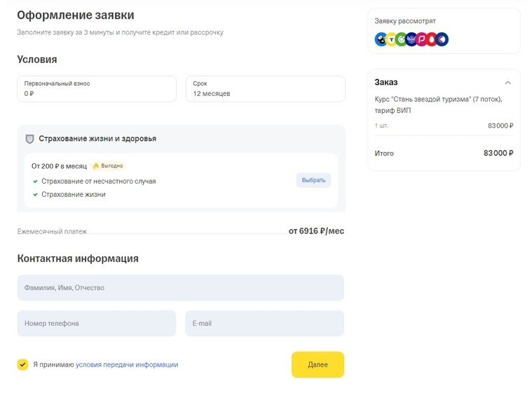Click the Номер телефона input field
The image size is (532, 405).
pyautogui.click(x=97, y=324)
